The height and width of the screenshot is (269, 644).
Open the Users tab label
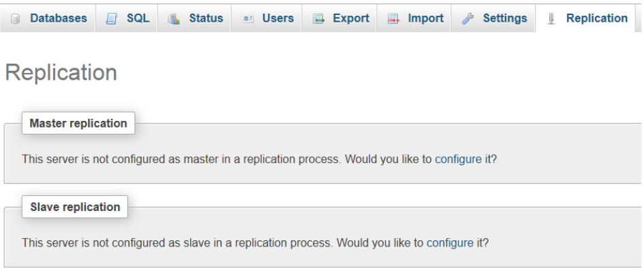[x=278, y=18]
